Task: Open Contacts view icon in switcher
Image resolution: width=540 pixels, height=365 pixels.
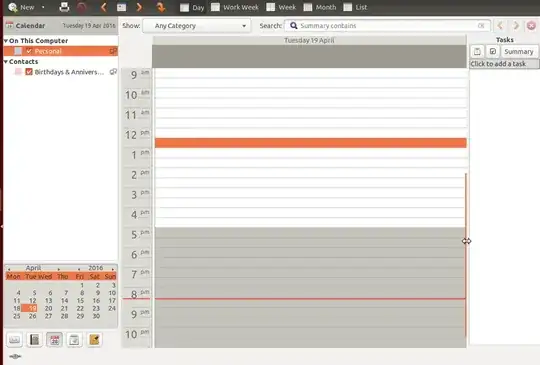Action: (34, 340)
